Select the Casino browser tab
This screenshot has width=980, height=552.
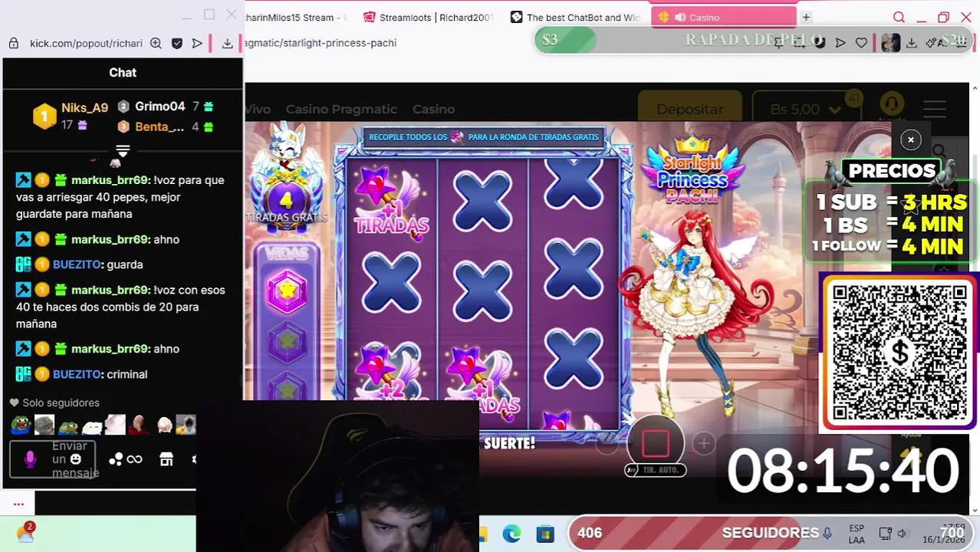724,17
